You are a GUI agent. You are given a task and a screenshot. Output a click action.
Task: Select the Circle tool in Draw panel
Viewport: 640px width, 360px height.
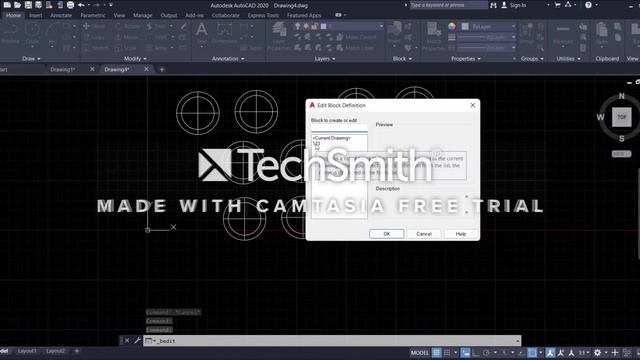click(32, 33)
